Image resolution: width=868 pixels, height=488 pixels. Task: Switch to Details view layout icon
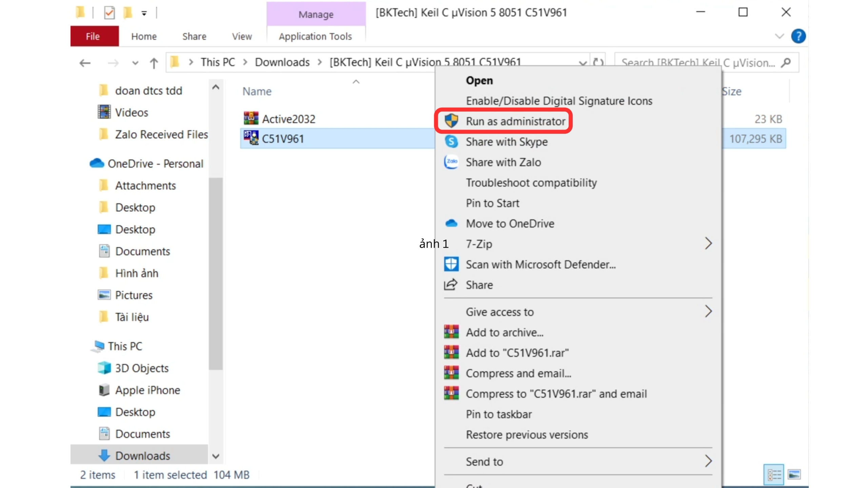point(774,474)
